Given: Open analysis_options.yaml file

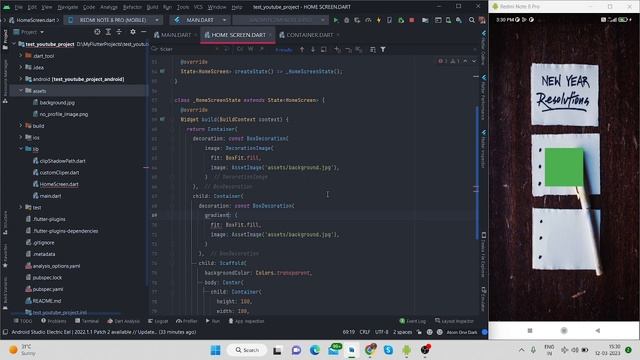Looking at the screenshot, I should [56, 266].
